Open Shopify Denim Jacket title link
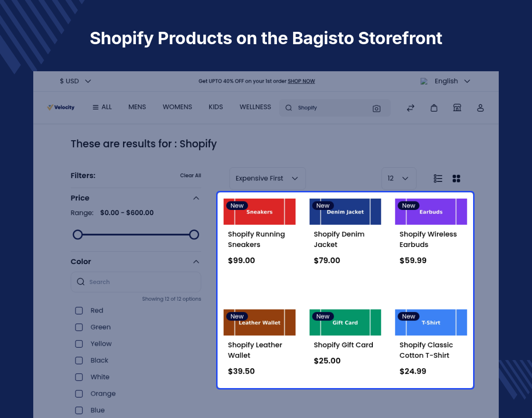The height and width of the screenshot is (418, 532). (339, 239)
